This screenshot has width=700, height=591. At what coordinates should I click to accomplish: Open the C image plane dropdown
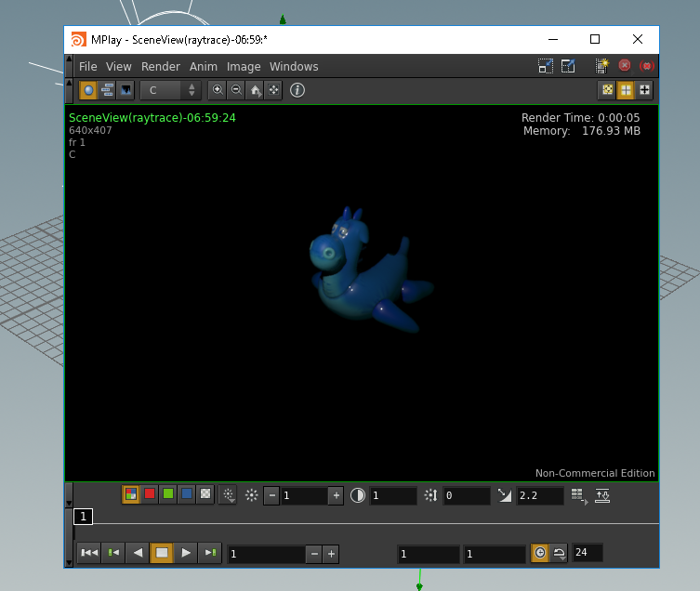coord(170,90)
